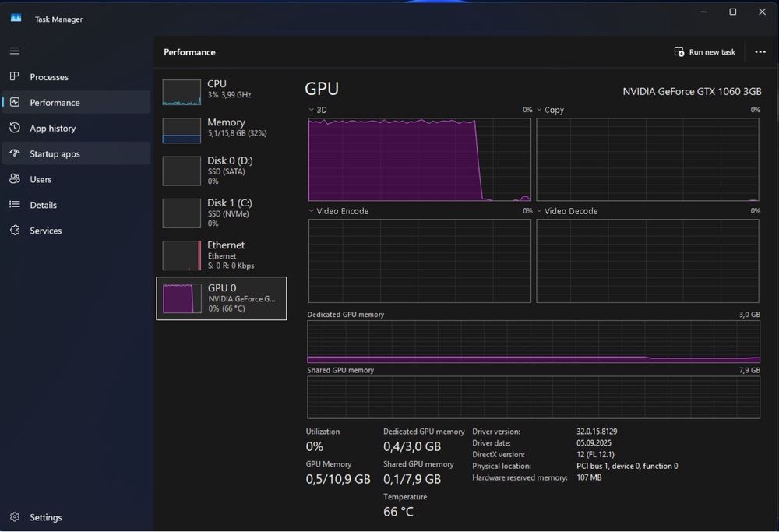Screen dimensions: 779x532
Task: Click the Details list icon
Action: click(15, 204)
